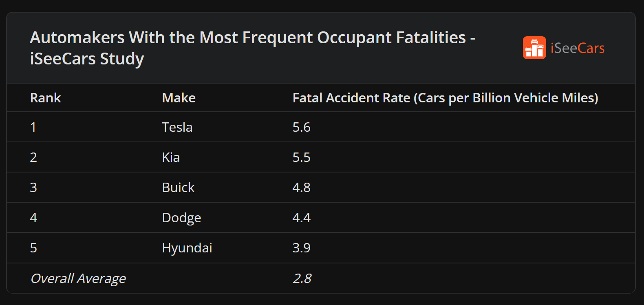Viewport: 644px width, 305px height.
Task: Click the Overall Average row label
Action: point(78,278)
